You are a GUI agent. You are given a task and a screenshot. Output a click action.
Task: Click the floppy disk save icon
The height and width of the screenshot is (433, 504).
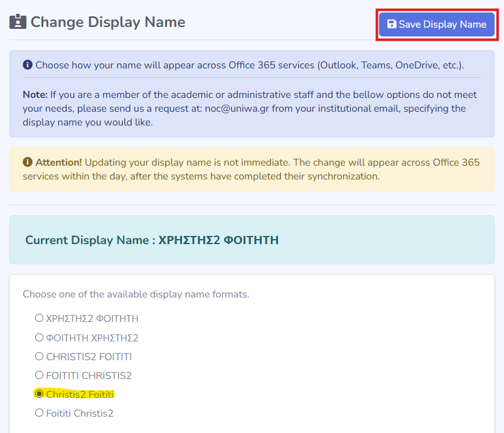click(x=392, y=24)
